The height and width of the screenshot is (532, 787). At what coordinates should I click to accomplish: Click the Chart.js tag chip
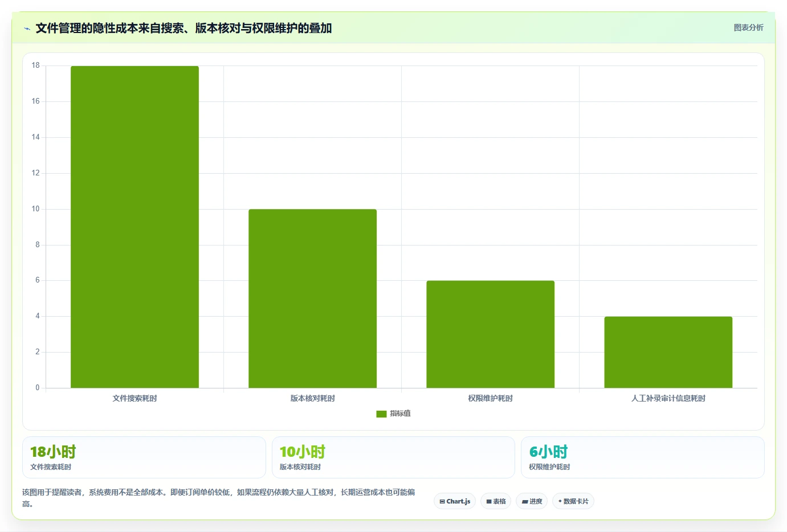pyautogui.click(x=455, y=501)
